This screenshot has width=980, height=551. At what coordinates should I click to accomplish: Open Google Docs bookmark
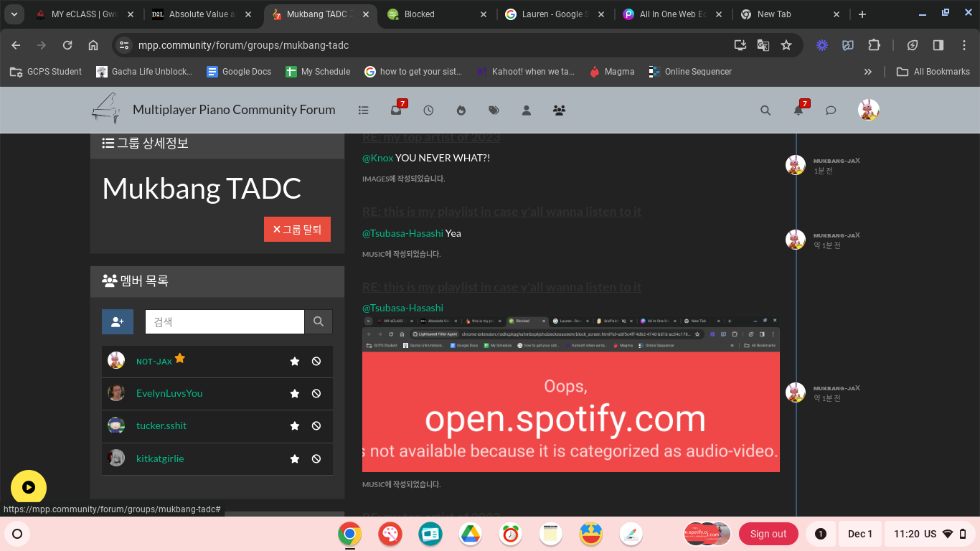[239, 72]
